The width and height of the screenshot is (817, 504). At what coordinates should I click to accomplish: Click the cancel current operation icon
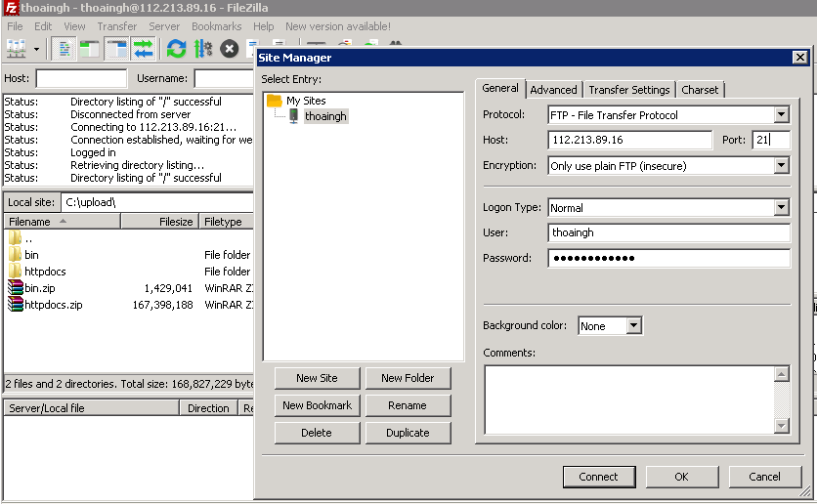(x=230, y=49)
